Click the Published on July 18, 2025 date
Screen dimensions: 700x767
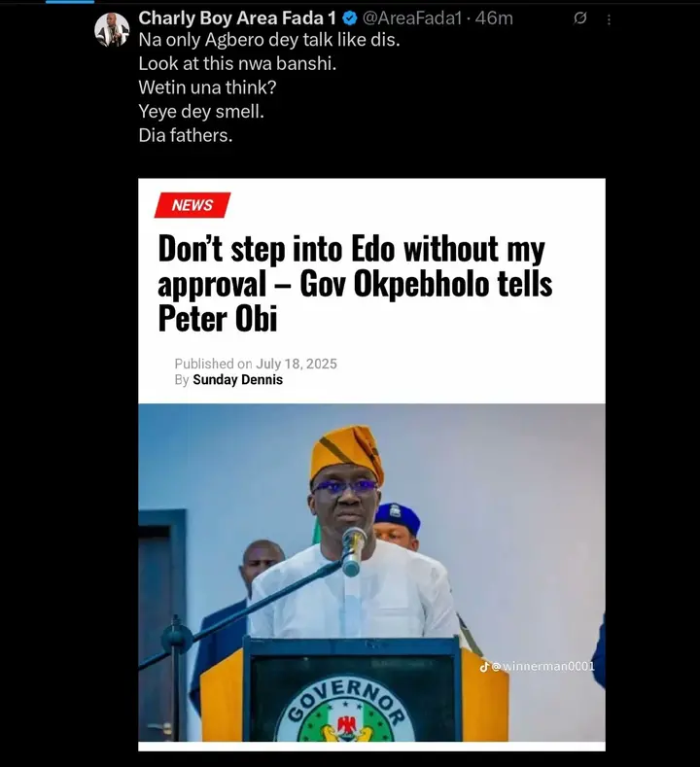[x=256, y=364]
